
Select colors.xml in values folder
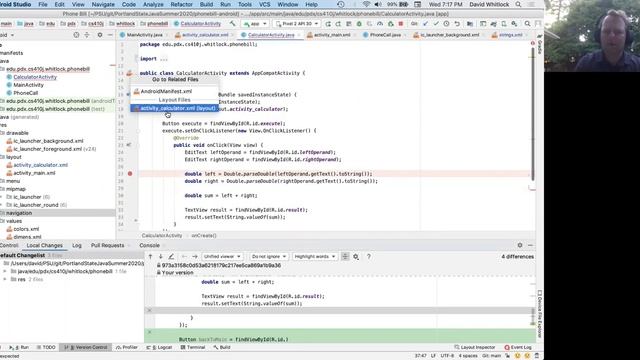tap(27, 229)
